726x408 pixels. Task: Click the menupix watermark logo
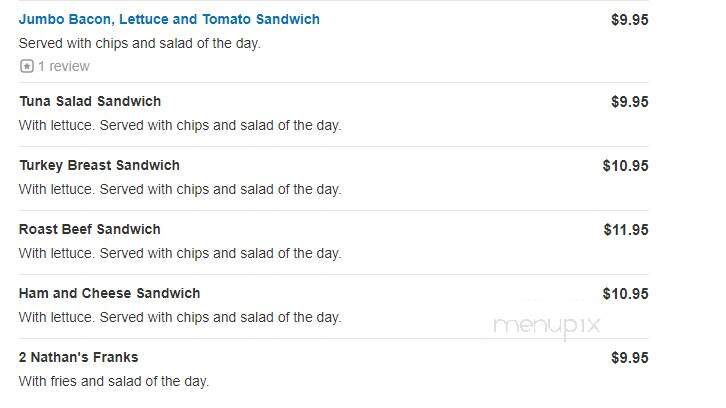pyautogui.click(x=546, y=326)
